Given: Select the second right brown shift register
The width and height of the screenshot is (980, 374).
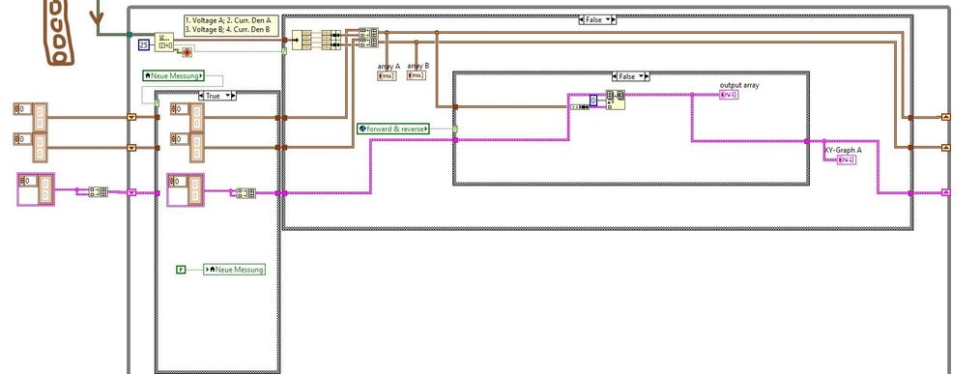Looking at the screenshot, I should click(x=945, y=148).
